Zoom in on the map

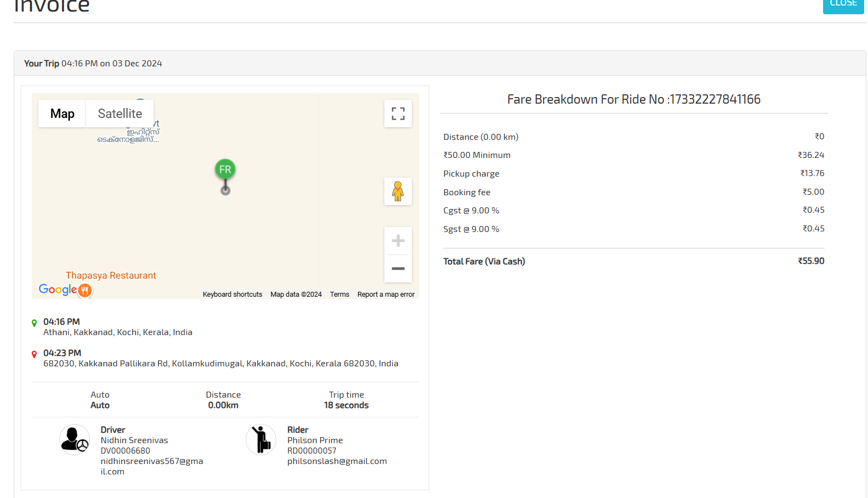pyautogui.click(x=398, y=241)
